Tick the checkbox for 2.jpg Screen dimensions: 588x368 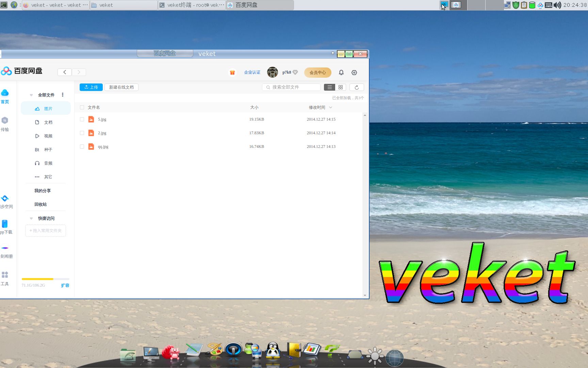tap(82, 133)
